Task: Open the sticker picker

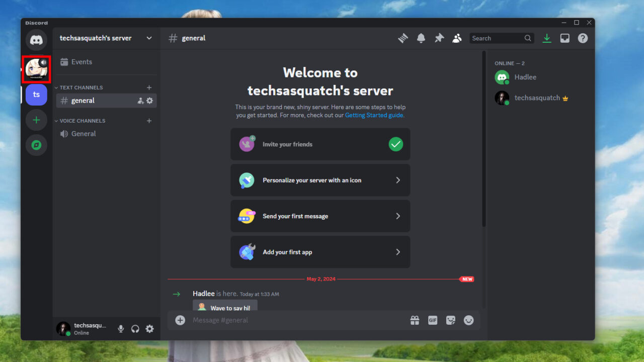Action: [x=450, y=320]
